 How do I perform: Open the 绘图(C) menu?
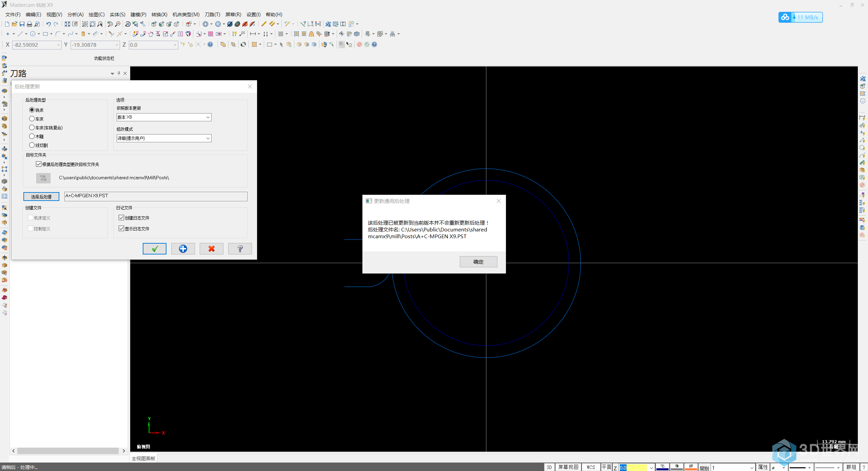(x=97, y=15)
